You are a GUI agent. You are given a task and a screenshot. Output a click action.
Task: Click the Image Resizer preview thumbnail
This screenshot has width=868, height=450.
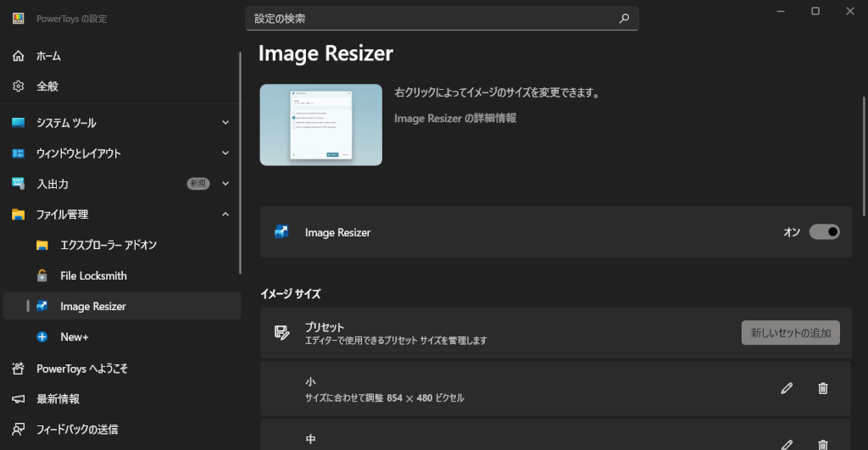[x=321, y=125]
